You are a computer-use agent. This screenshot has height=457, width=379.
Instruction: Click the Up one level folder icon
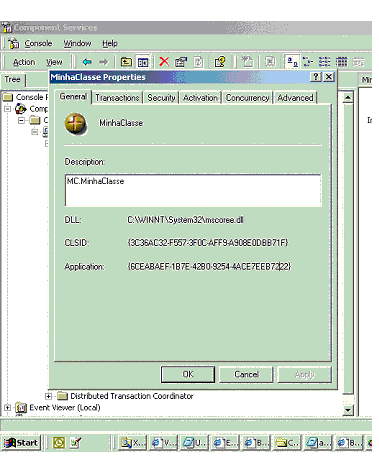[126, 62]
